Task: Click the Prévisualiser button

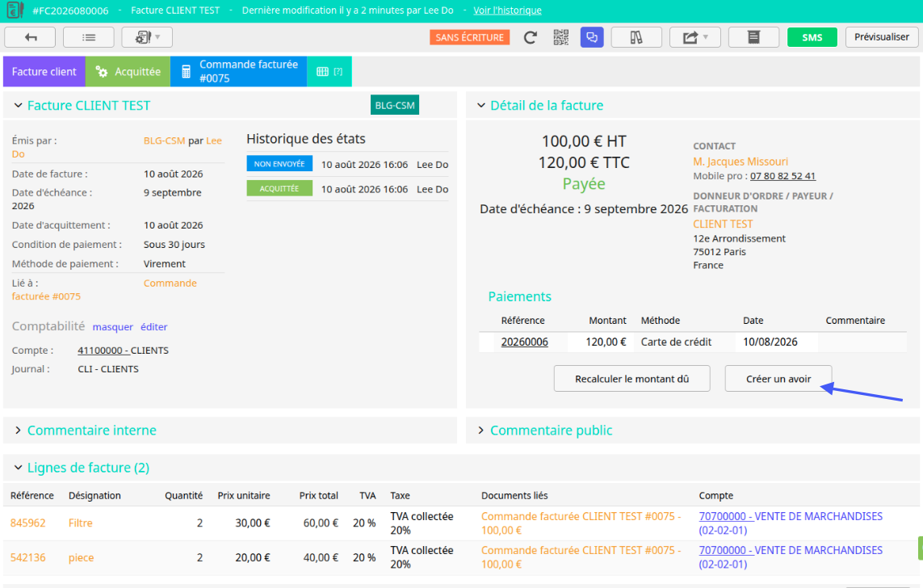Action: click(x=881, y=37)
